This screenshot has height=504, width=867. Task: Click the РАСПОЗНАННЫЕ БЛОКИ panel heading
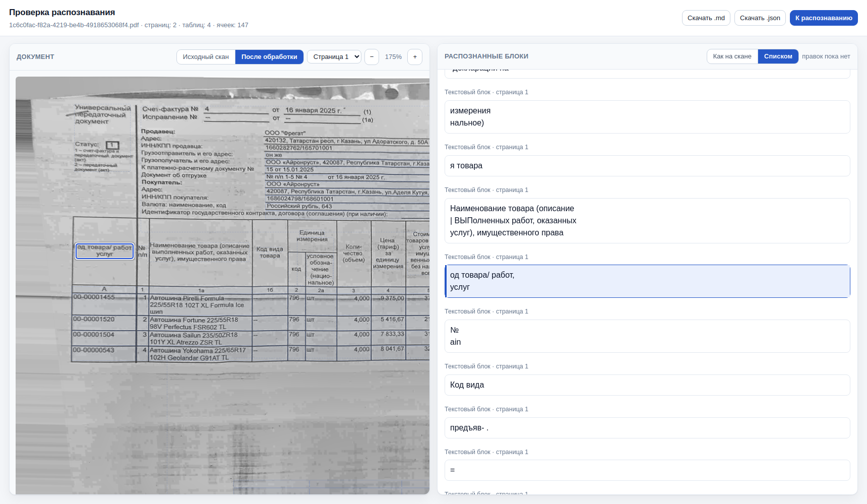[x=486, y=56]
